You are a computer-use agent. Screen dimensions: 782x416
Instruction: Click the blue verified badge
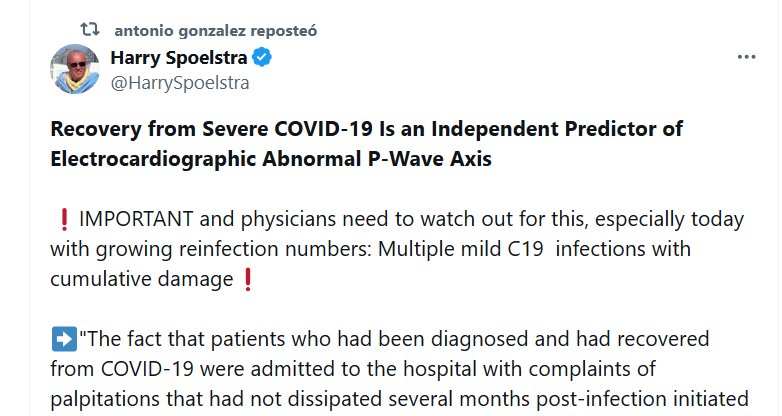point(262,58)
